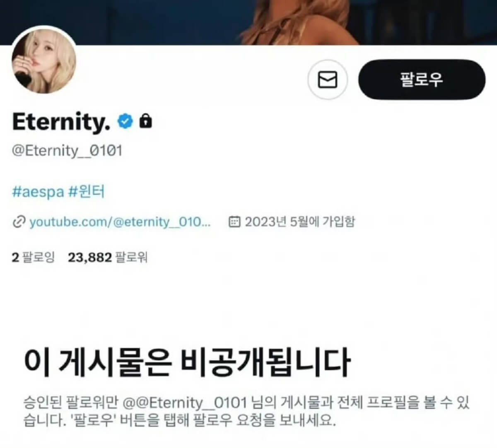Click the @Eternity__0101 handle under name
497x448 pixels.
click(x=67, y=151)
